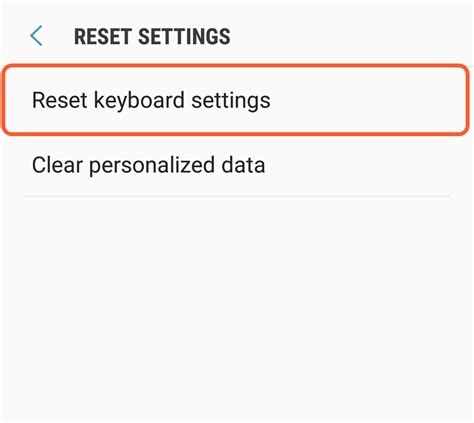Click the word 'personalized' in second option
The width and height of the screenshot is (474, 423).
(x=152, y=166)
